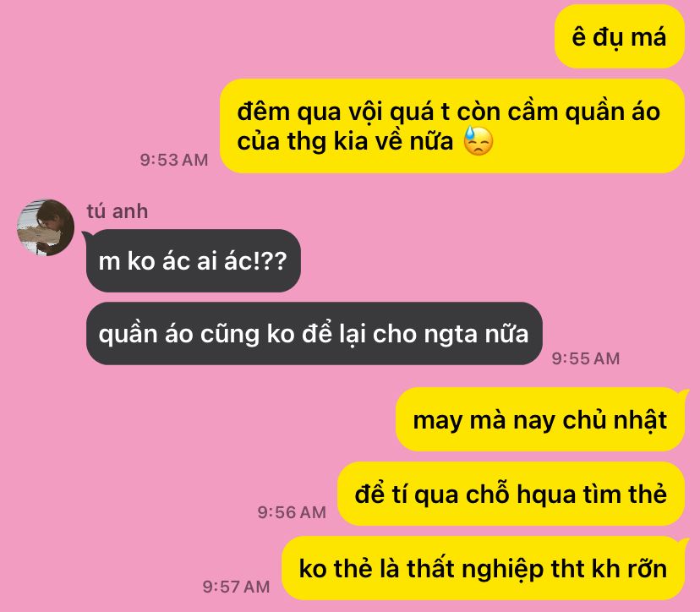
Task: Select message "ko thẻ là thất nghiệp"
Action: (483, 568)
